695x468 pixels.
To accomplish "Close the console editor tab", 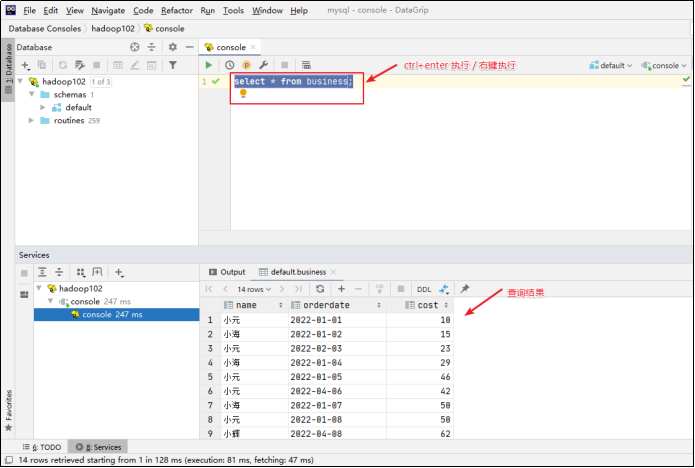I will (253, 47).
